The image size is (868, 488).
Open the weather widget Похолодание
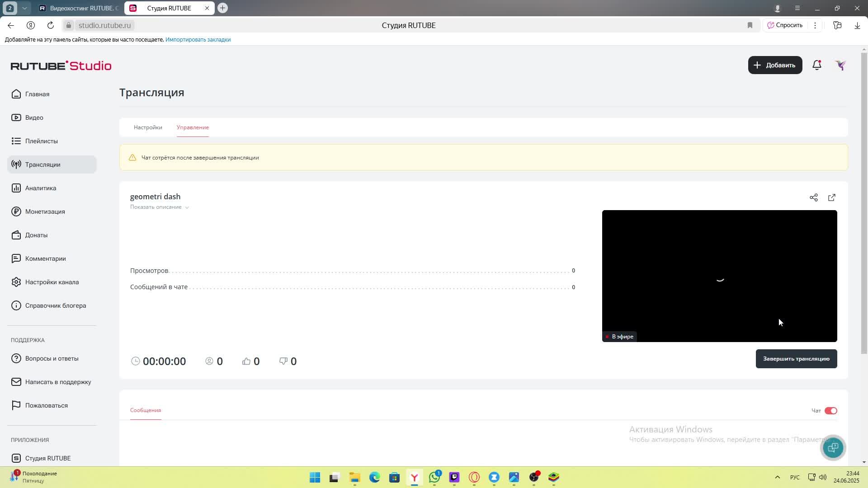pos(34,477)
